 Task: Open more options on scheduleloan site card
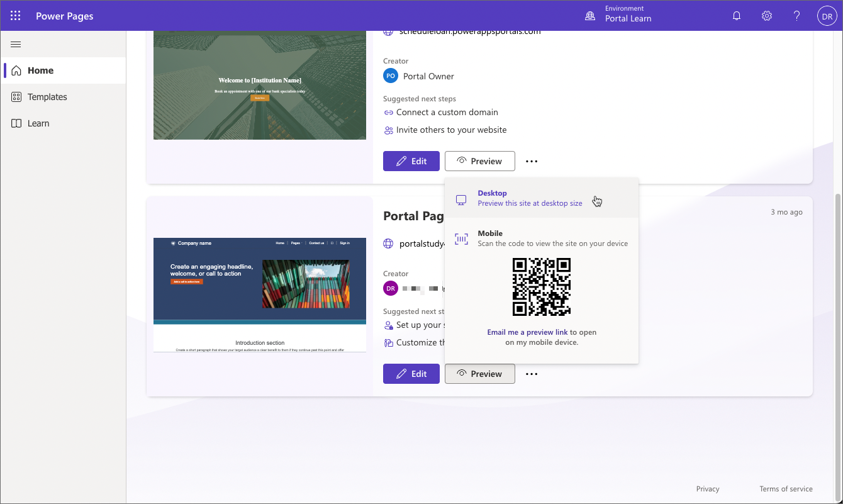tap(532, 161)
